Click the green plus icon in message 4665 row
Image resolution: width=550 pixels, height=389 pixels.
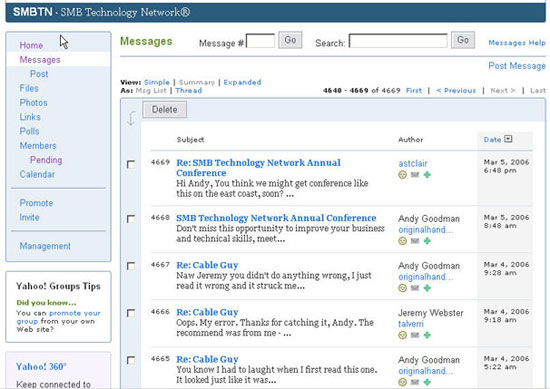click(427, 382)
